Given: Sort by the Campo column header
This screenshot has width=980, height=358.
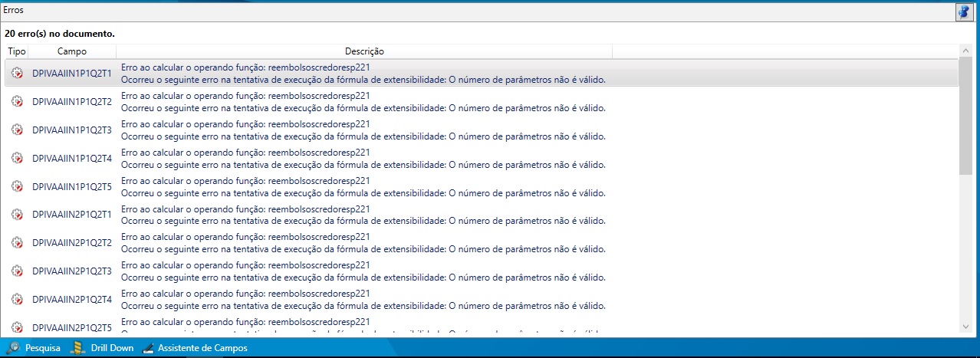Looking at the screenshot, I should 72,51.
